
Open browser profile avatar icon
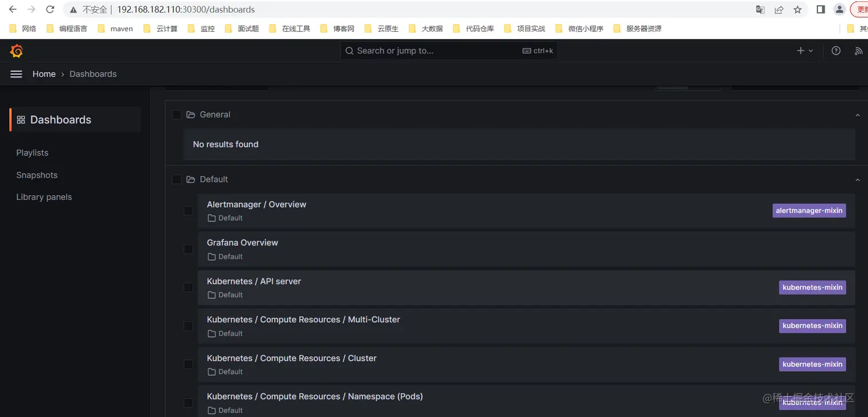839,9
